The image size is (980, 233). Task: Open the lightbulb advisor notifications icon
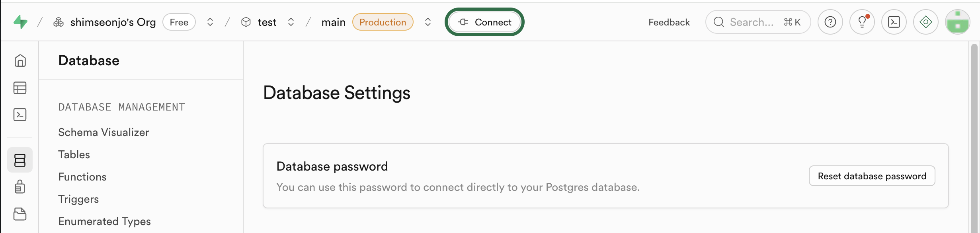(x=862, y=22)
